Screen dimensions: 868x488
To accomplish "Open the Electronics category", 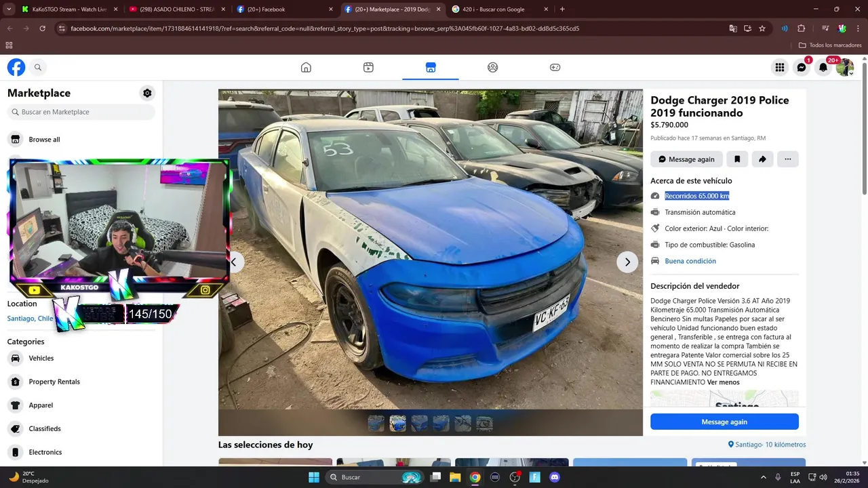I will coord(81,452).
